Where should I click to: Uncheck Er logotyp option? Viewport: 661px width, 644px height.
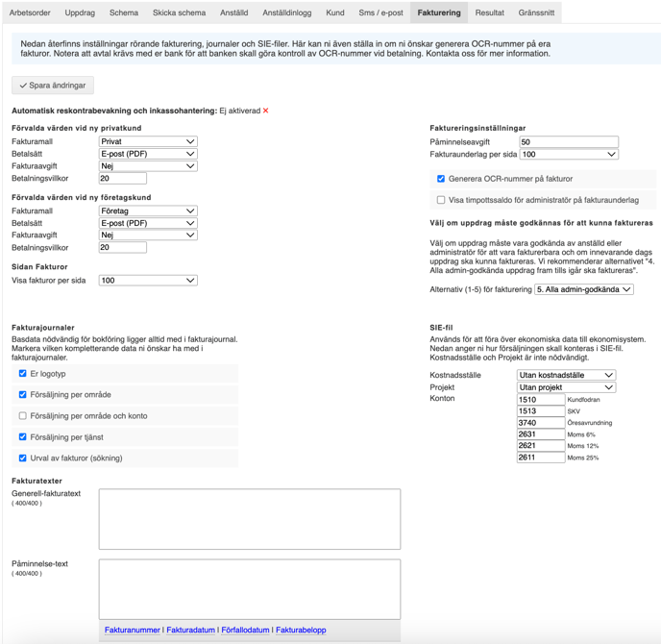(x=23, y=374)
